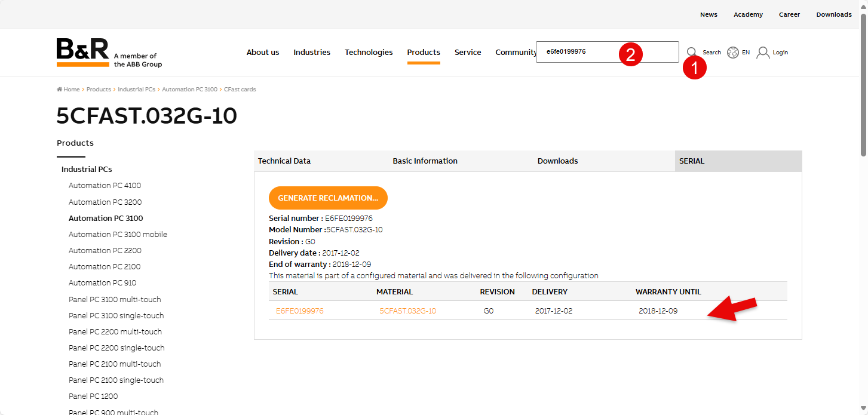Open the top Downloads link
This screenshot has width=868, height=415.
click(x=834, y=14)
